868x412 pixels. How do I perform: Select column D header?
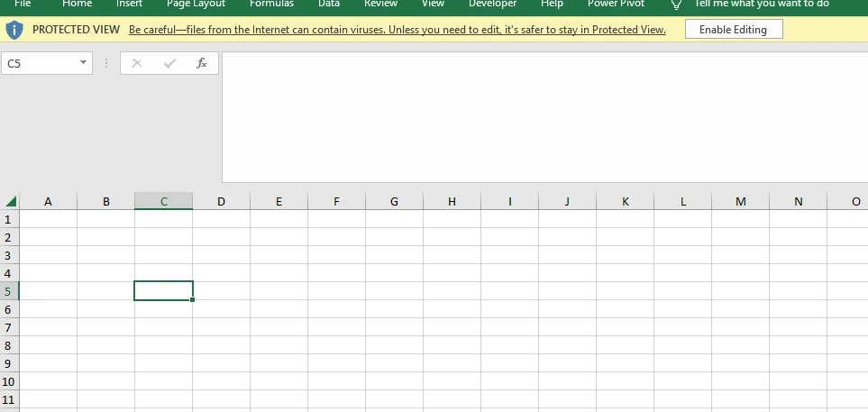pos(221,202)
